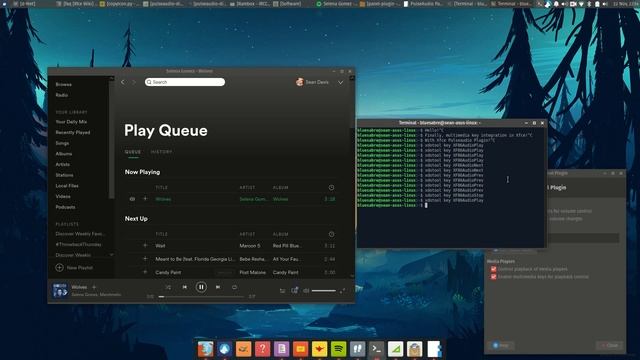Screen dimensions: 640x360
Task: Click Close button in PulseAudio Plugin dialog
Action: [x=610, y=345]
